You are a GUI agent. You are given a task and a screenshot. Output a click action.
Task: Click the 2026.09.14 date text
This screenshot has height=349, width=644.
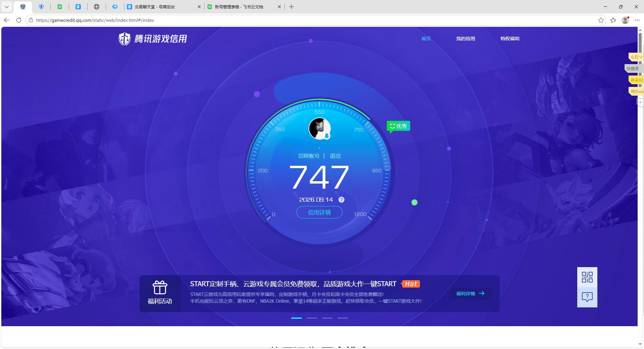tap(316, 200)
